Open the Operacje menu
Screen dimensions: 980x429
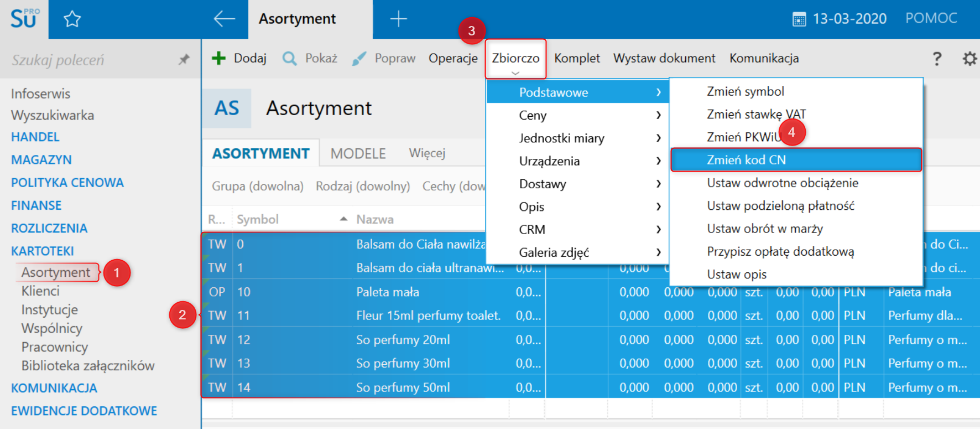[453, 58]
